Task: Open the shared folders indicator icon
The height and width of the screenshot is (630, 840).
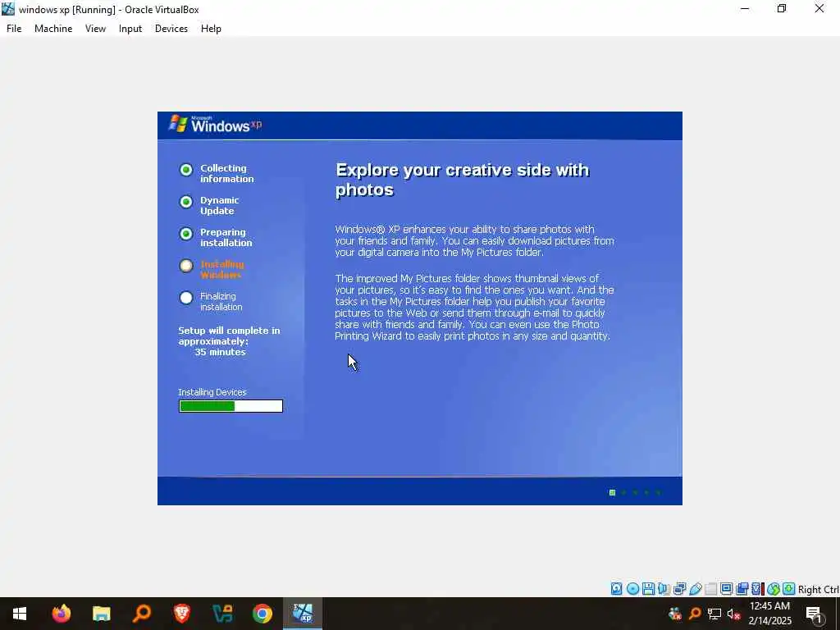Action: pyautogui.click(x=711, y=589)
